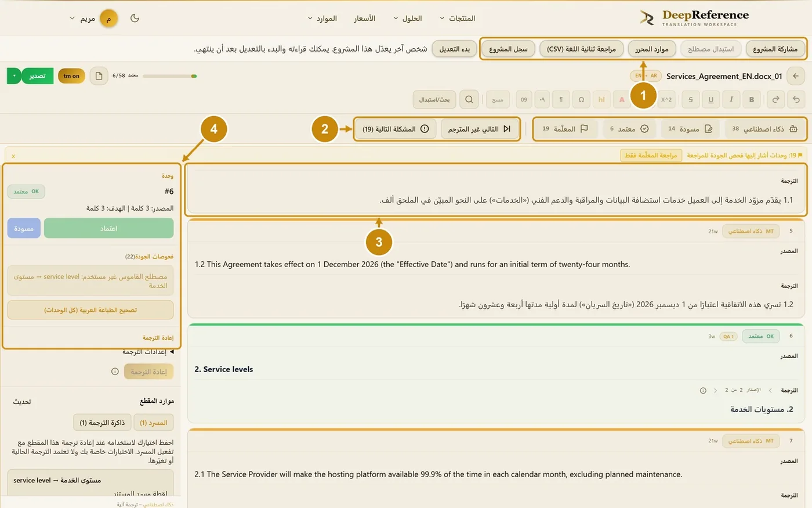Toggle the tm on switch
The width and height of the screenshot is (812, 508).
[x=71, y=76]
